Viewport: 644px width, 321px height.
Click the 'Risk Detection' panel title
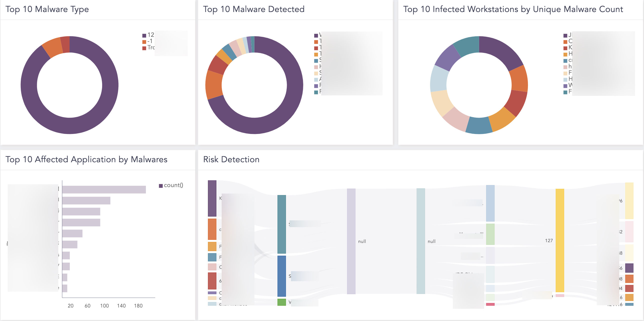tap(231, 159)
